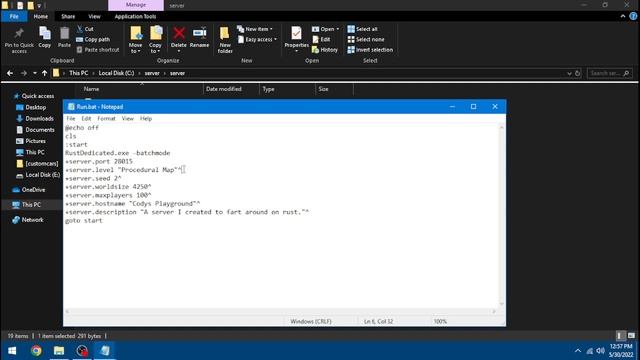Open Notepad's Edit menu
This screenshot has height=360, width=640.
[x=86, y=118]
